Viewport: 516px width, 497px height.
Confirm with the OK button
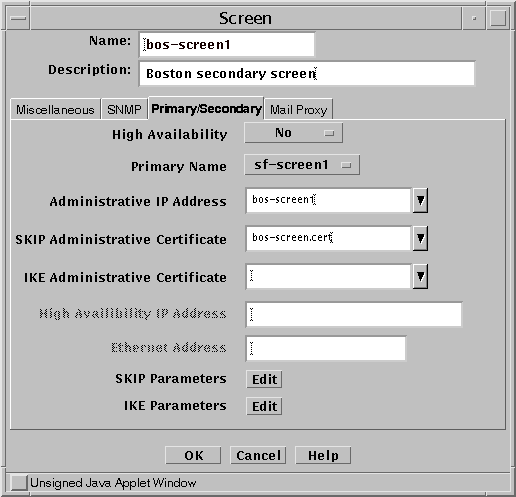point(193,455)
